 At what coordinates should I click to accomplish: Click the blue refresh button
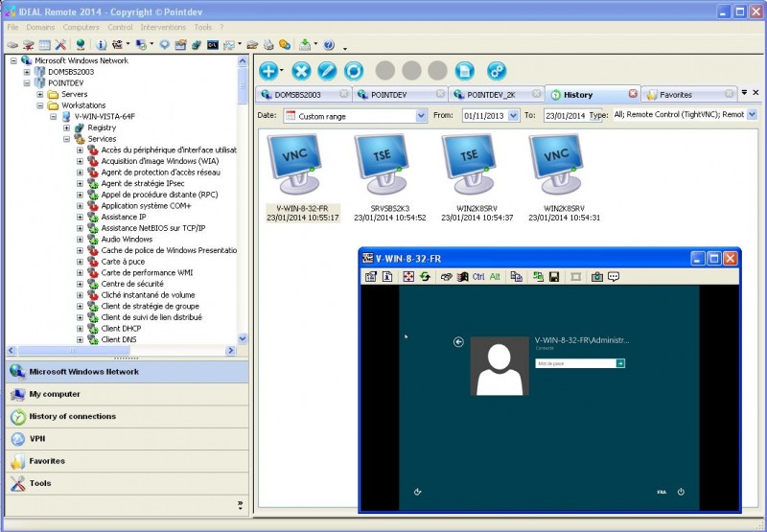(x=354, y=71)
